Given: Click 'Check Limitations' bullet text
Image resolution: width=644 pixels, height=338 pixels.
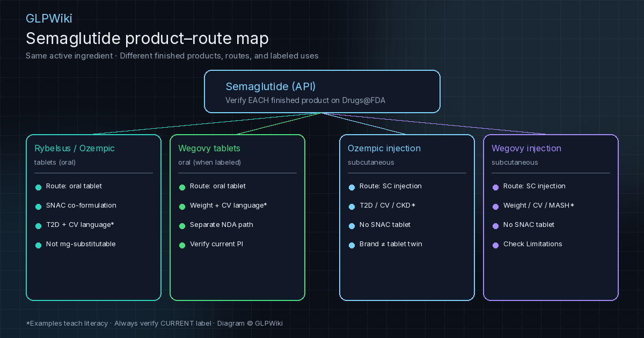Looking at the screenshot, I should coord(533,244).
